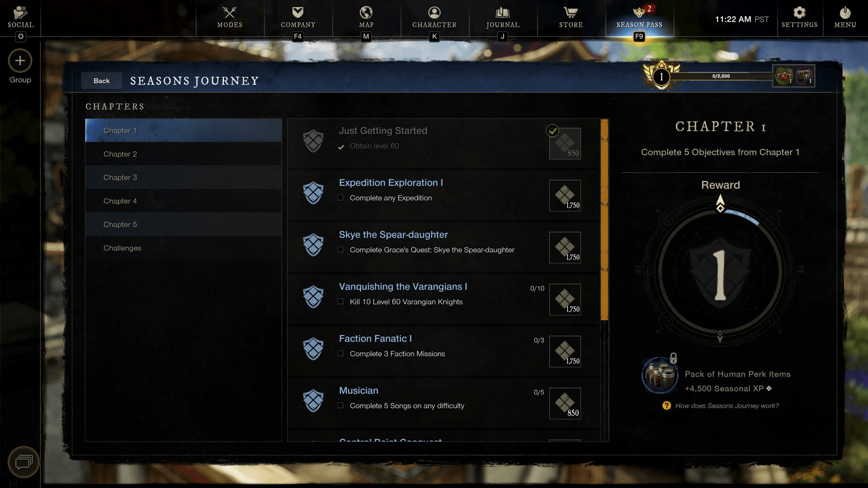
Task: Open the chat bubble icon
Action: coord(24,462)
